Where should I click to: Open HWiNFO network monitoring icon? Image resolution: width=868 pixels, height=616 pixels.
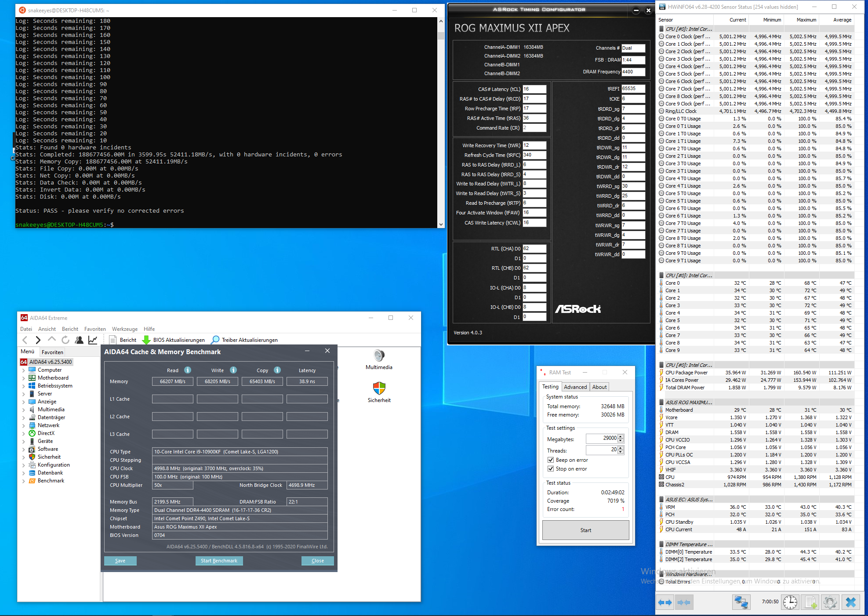click(741, 602)
